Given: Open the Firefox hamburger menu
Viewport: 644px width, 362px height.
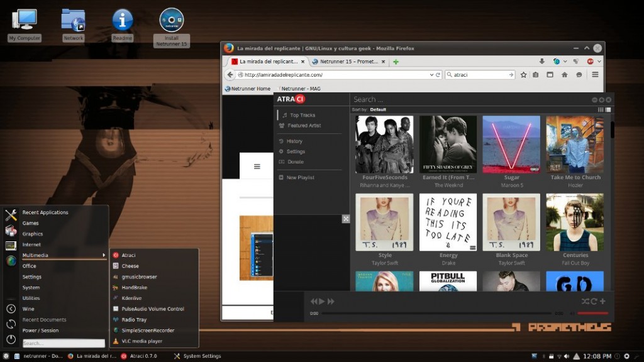Looking at the screenshot, I should pos(595,75).
